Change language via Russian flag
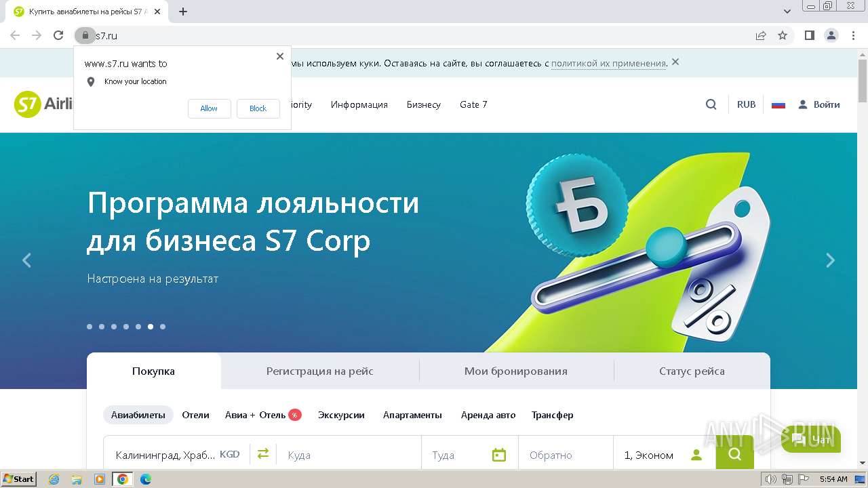Image resolution: width=868 pixels, height=488 pixels. 778,104
